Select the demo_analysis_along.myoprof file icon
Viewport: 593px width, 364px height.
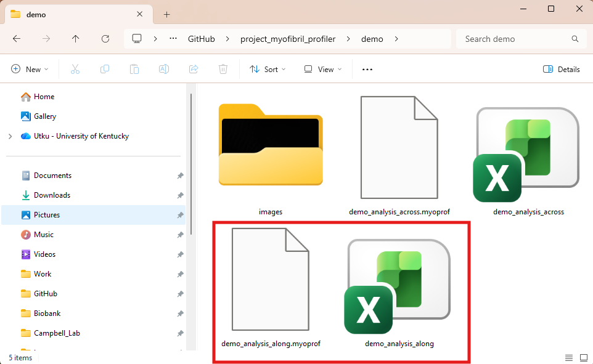pos(271,280)
